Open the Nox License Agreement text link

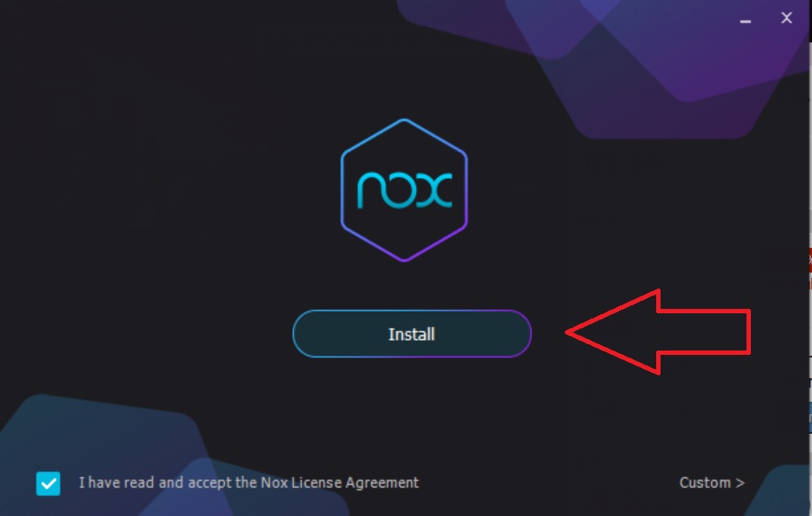click(340, 483)
